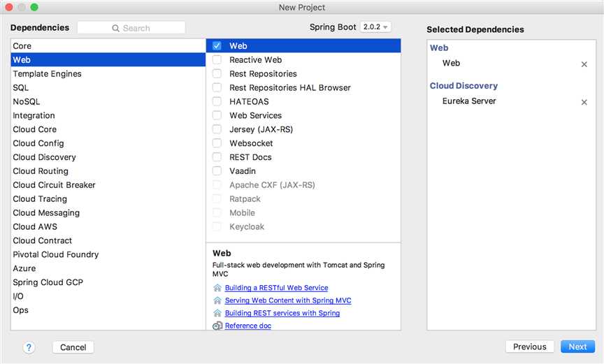Check the Websocket dependency checkbox
The height and width of the screenshot is (364, 604).
pos(217,143)
